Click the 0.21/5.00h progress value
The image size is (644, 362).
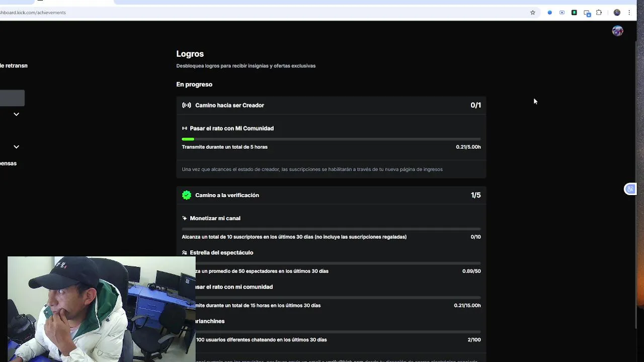point(468,147)
